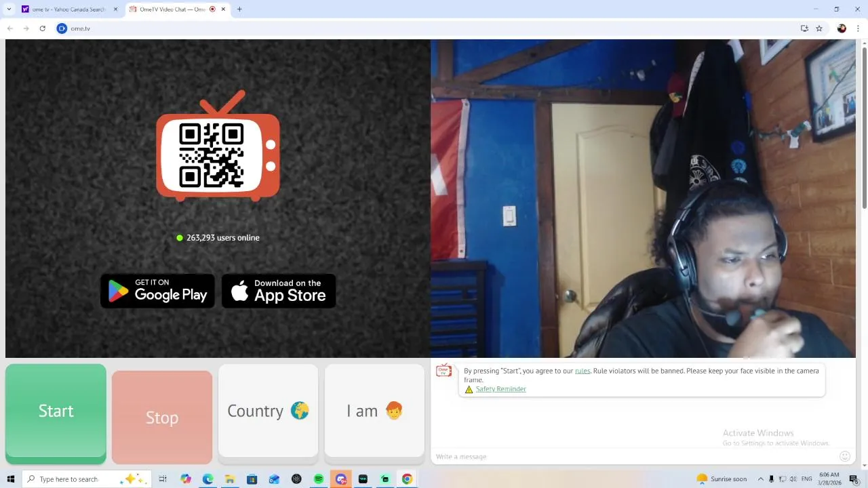Click the OmeTV avatar icon in chat
Screen dimensions: 868x488
coord(443,371)
